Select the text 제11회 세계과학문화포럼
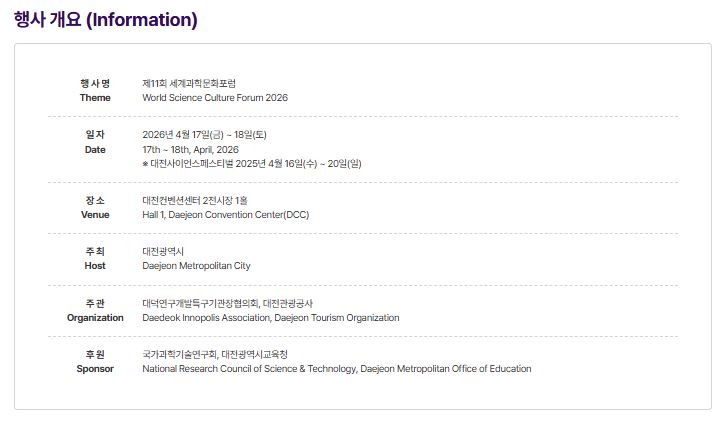722x422 pixels. point(189,83)
